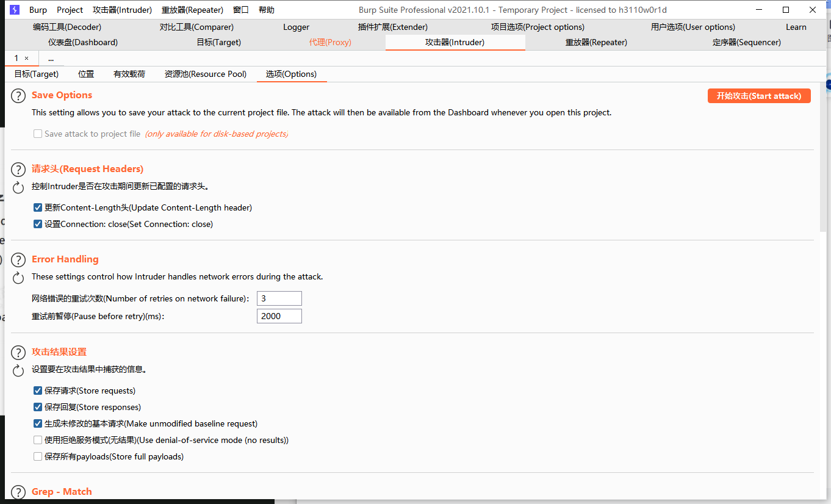Disable 生成未修改的基本请求(baseline request)
The width and height of the screenshot is (831, 504).
37,423
